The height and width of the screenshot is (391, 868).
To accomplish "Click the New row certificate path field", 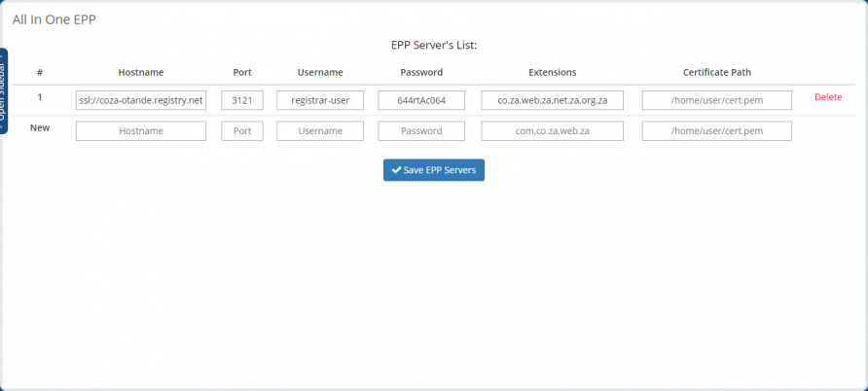I will [x=716, y=130].
